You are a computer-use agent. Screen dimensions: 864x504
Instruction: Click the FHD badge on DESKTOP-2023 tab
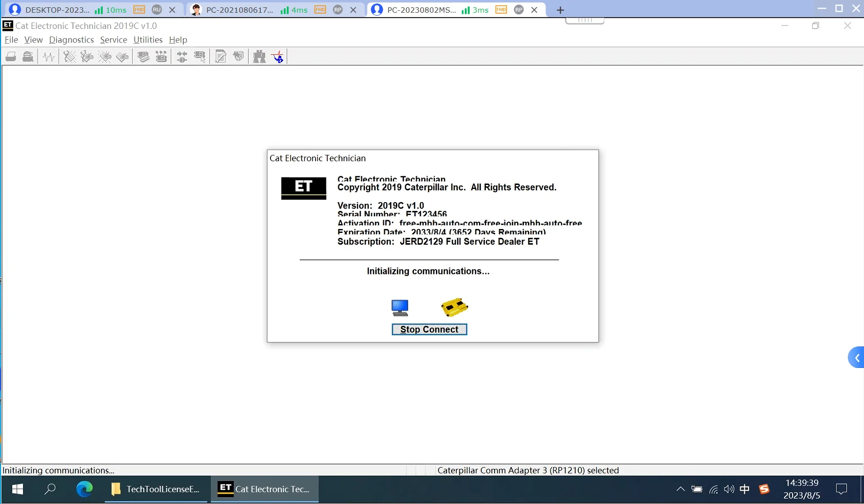tap(139, 10)
